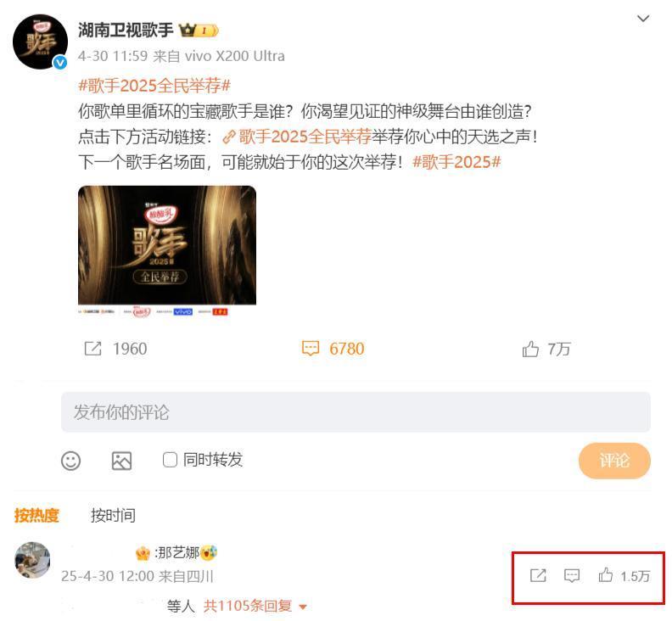Open comments via the 6780 comment icon

[x=311, y=349]
